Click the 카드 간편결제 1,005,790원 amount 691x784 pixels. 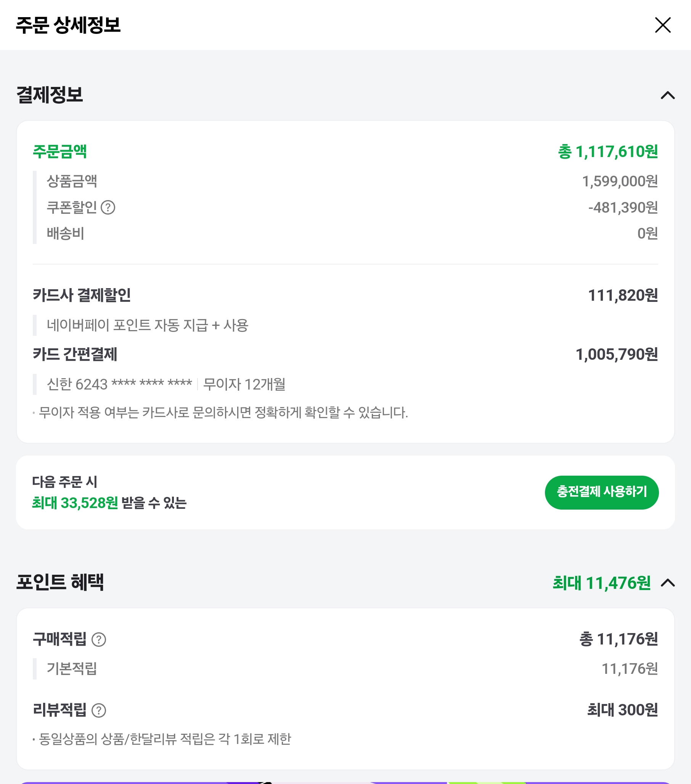point(617,354)
